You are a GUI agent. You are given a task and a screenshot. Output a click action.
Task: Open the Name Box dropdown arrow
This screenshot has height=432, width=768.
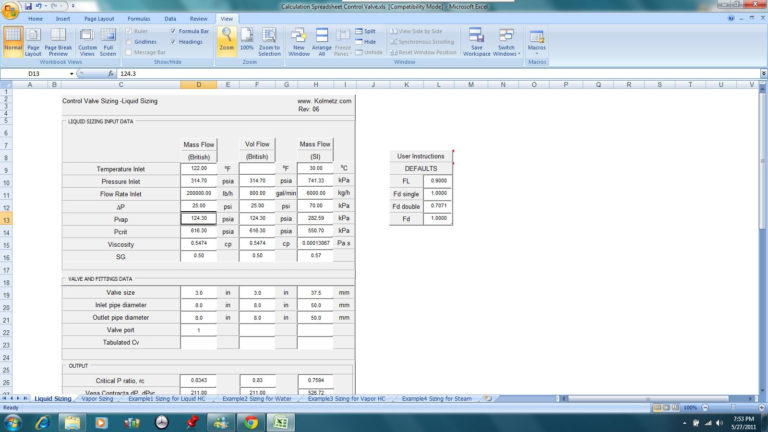[x=71, y=74]
